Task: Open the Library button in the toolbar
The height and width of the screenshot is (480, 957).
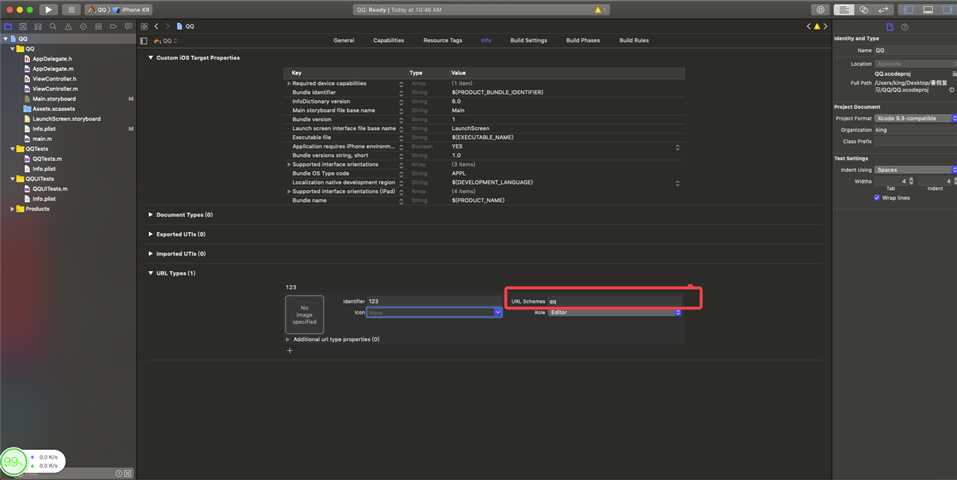Action: click(820, 10)
